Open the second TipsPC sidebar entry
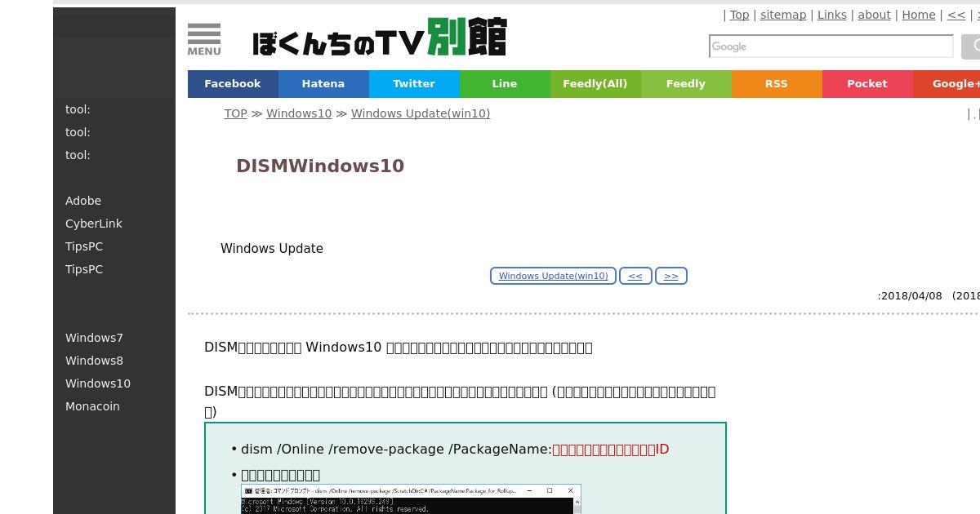This screenshot has height=514, width=980. pyautogui.click(x=84, y=269)
